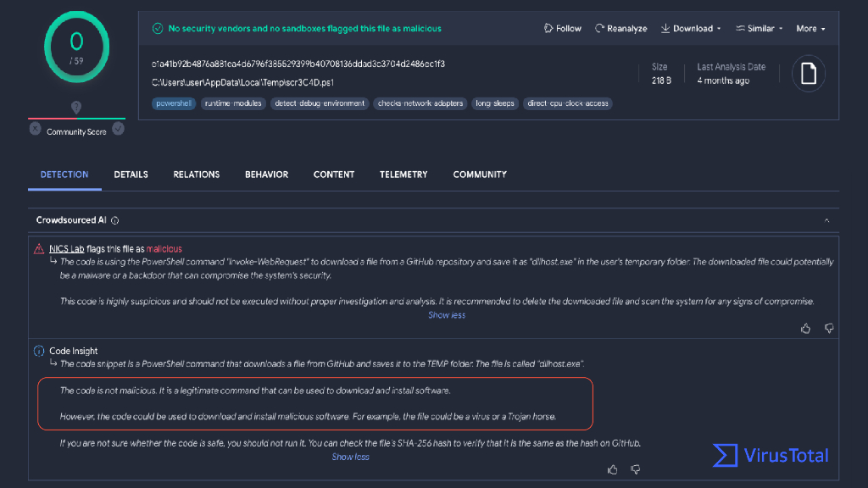Click the Last Analysis Date '4 months ago'
The height and width of the screenshot is (488, 868).
tap(723, 80)
